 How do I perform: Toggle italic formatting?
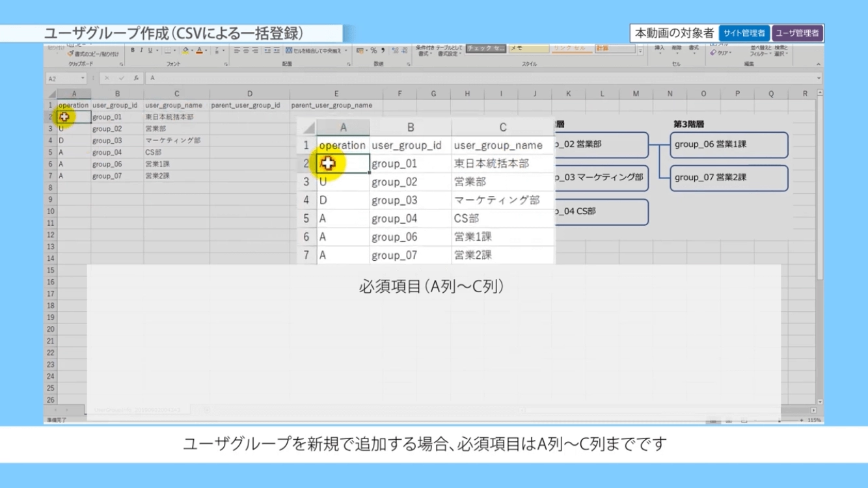142,50
